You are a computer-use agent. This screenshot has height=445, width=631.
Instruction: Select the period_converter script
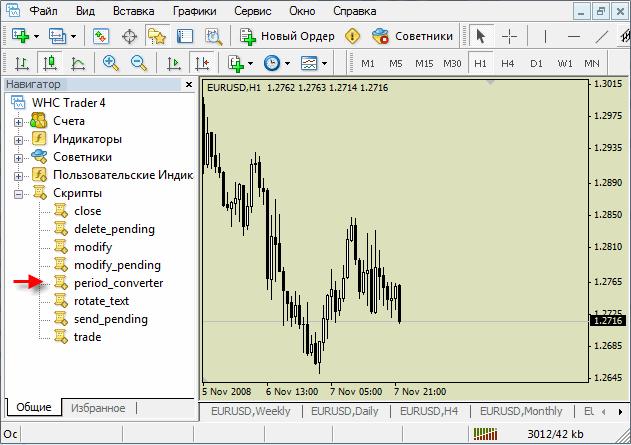pos(118,283)
